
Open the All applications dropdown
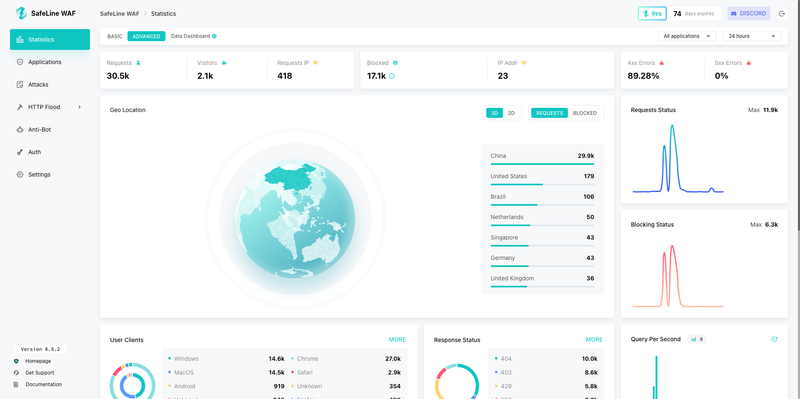(x=687, y=36)
